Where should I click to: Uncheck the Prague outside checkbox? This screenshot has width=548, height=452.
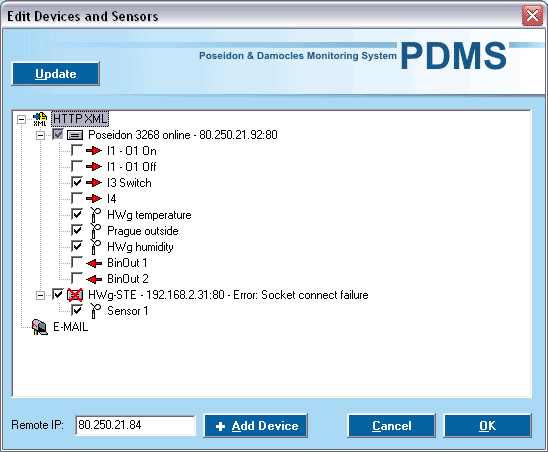pos(77,230)
